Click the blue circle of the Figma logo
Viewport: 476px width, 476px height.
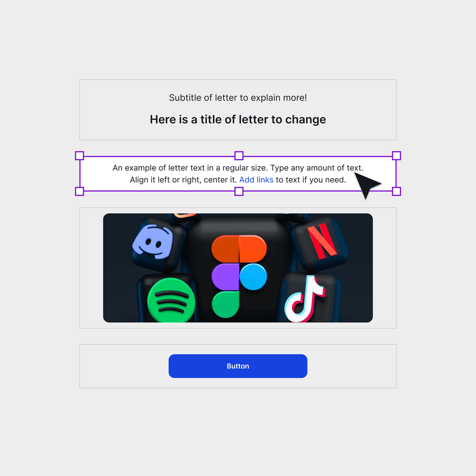[x=253, y=277]
